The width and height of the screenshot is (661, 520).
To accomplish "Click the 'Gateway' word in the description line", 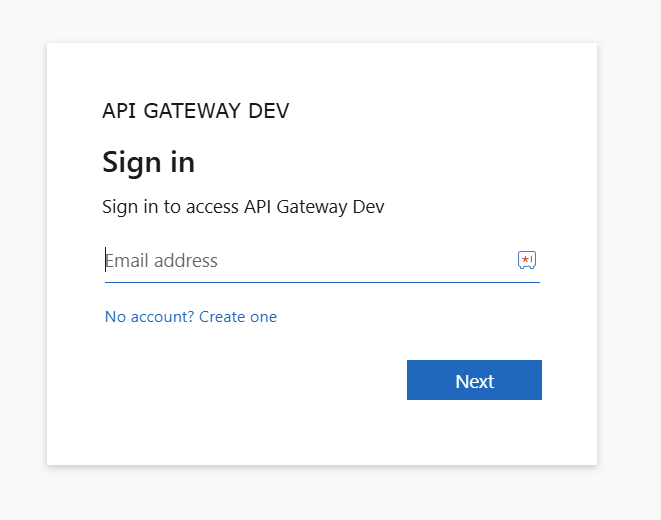I will click(312, 207).
